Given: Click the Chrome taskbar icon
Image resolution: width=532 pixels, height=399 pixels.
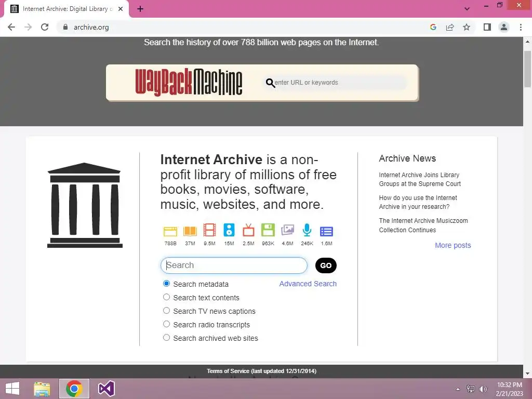Looking at the screenshot, I should pos(74,389).
